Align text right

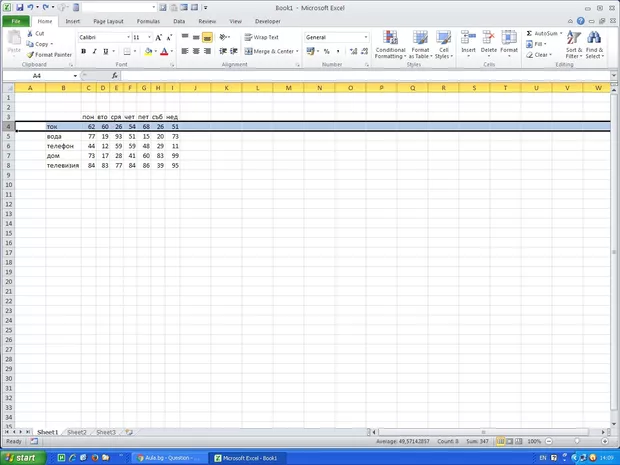pos(207,51)
